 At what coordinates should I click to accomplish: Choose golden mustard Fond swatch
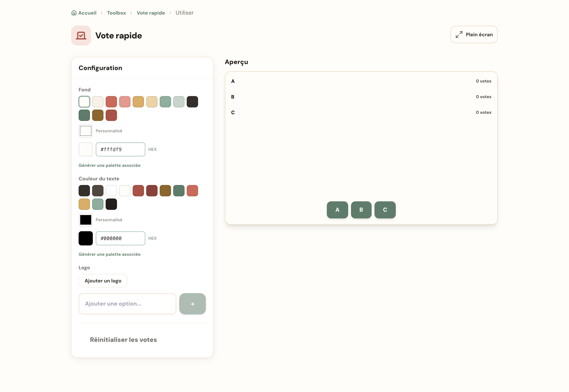click(138, 102)
